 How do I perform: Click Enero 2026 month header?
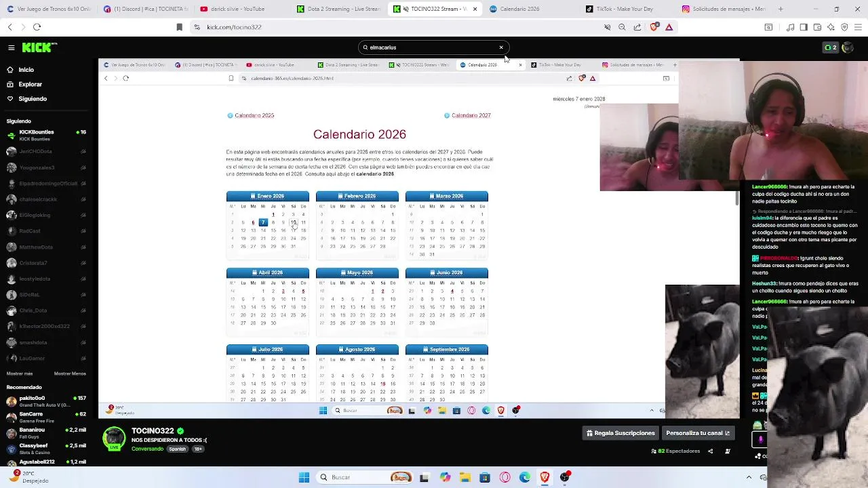tap(268, 196)
